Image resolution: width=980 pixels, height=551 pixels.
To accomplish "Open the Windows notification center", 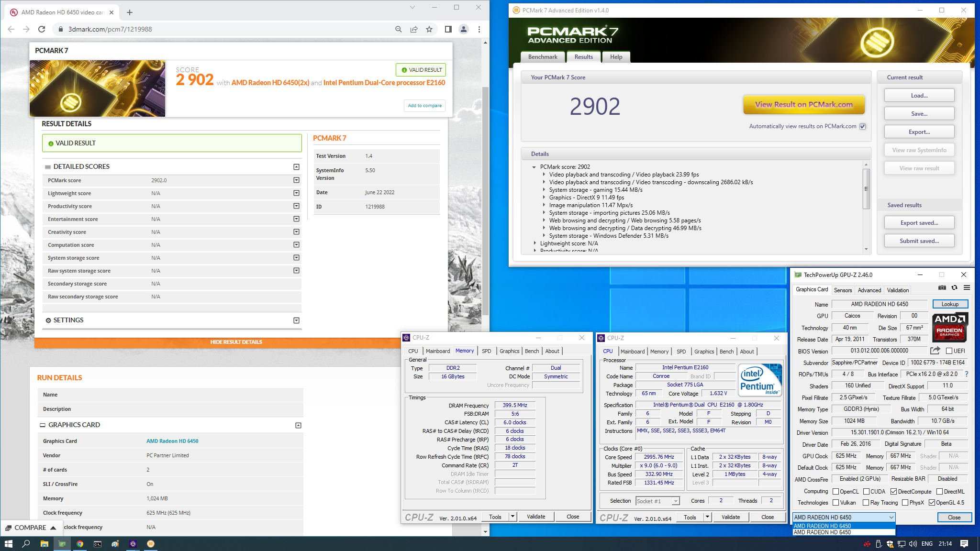I will pos(964,544).
